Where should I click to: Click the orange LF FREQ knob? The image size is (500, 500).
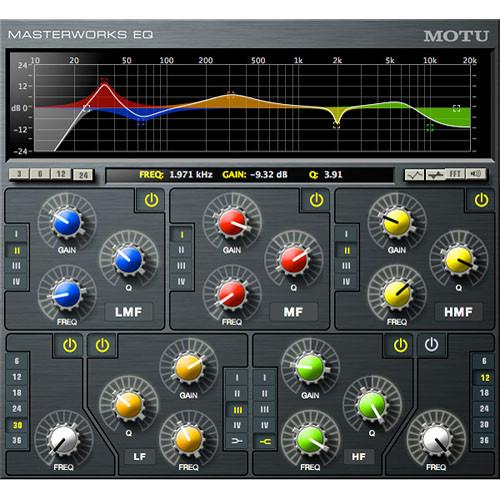click(x=189, y=439)
